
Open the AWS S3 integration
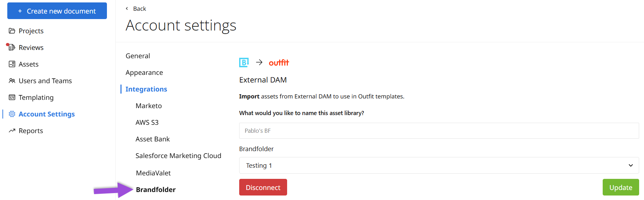tap(147, 122)
